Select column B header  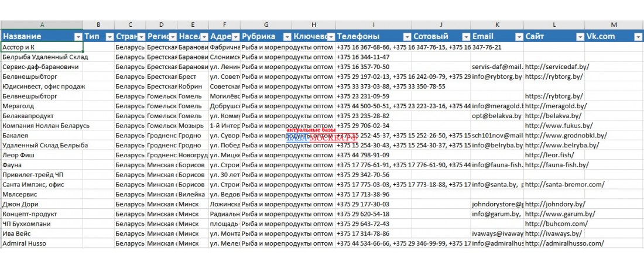pyautogui.click(x=98, y=25)
